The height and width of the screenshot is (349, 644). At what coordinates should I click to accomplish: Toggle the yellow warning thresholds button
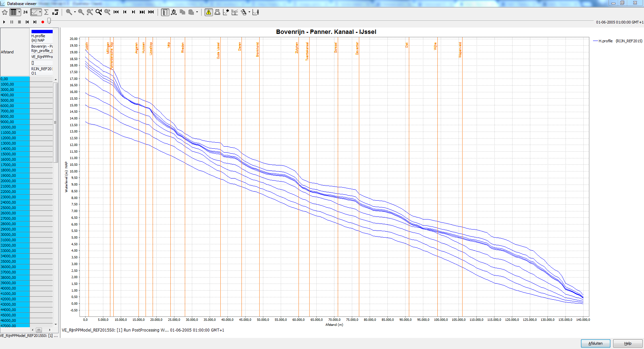click(209, 12)
